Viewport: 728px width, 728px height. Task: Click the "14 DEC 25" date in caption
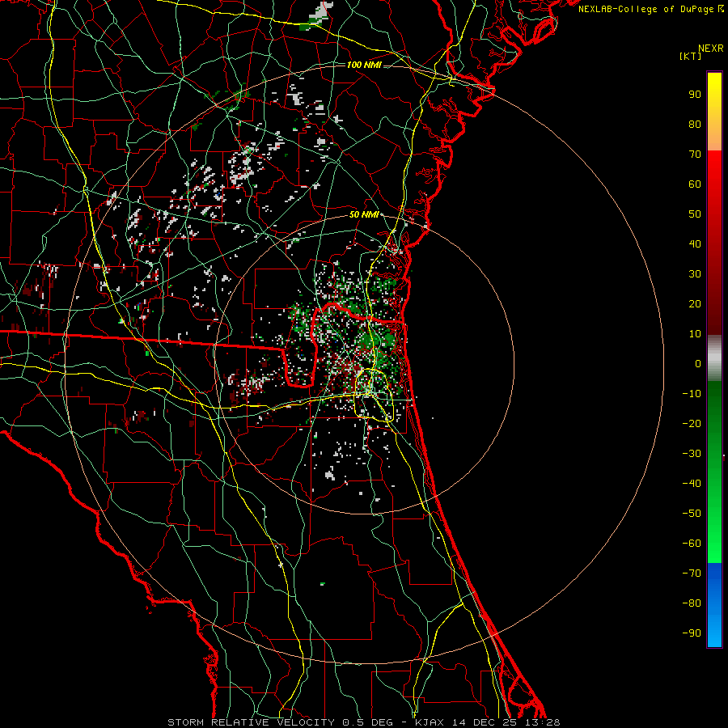click(484, 722)
